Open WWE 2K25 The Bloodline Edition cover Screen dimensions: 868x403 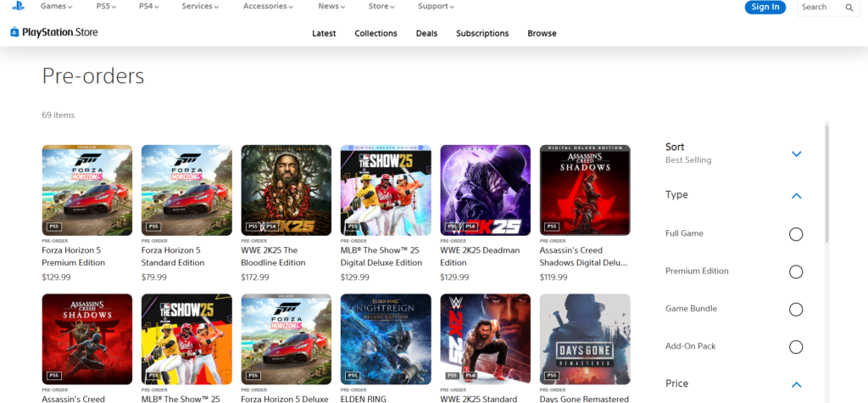click(287, 190)
